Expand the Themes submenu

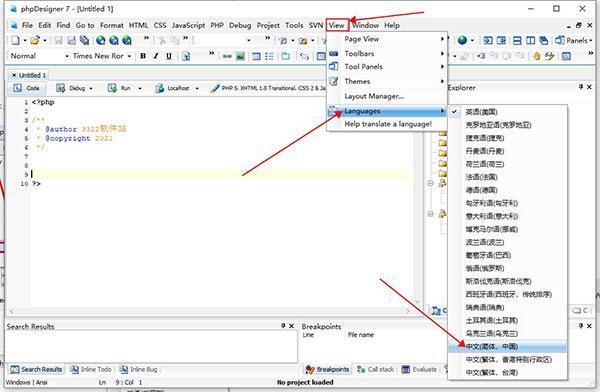point(387,81)
